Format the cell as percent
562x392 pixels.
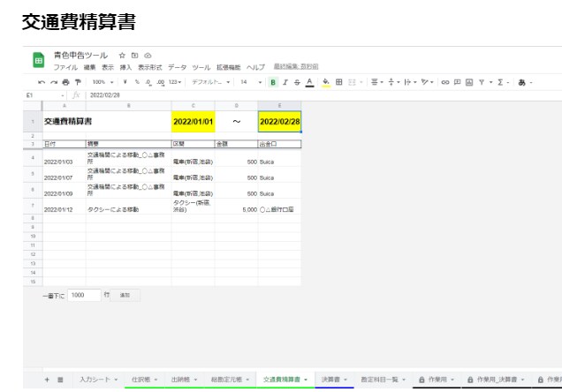pos(137,82)
